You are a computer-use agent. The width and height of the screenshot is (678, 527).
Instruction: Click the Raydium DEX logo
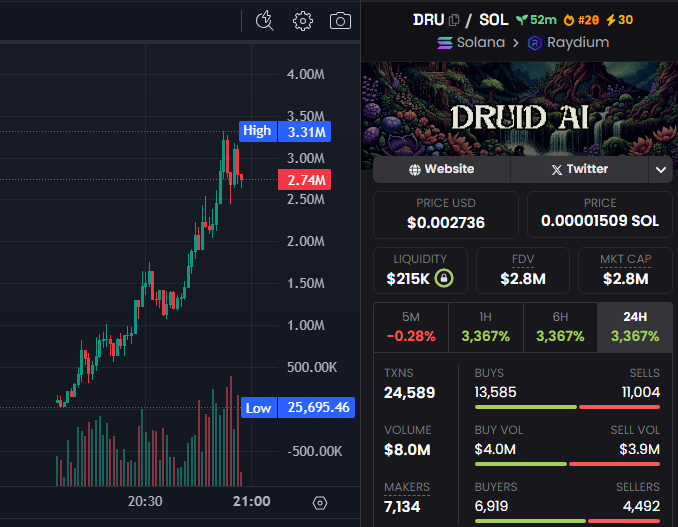535,43
